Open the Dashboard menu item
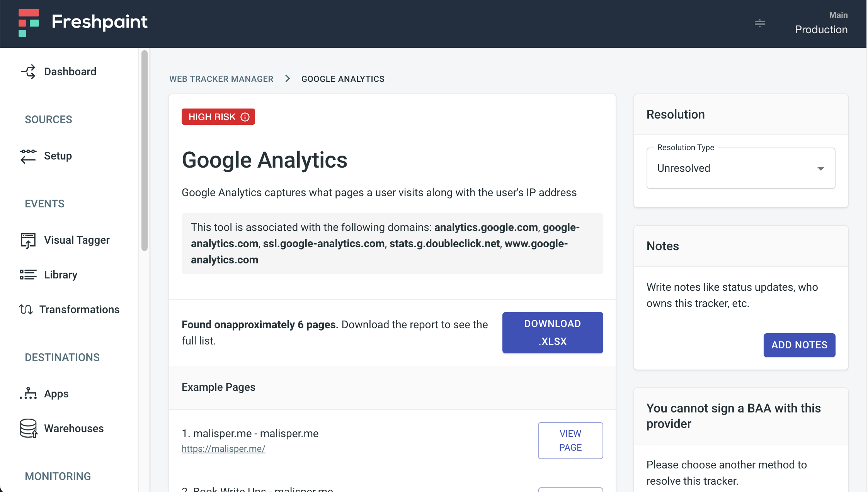The width and height of the screenshot is (868, 492). (x=70, y=72)
